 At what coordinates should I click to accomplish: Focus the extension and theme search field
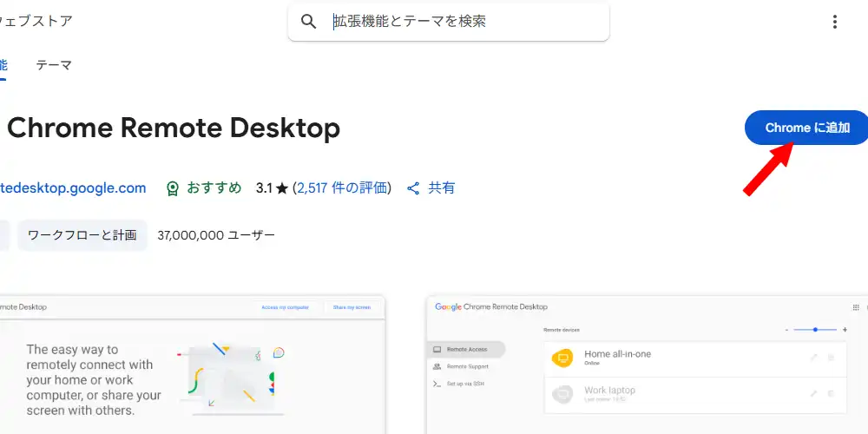point(449,22)
